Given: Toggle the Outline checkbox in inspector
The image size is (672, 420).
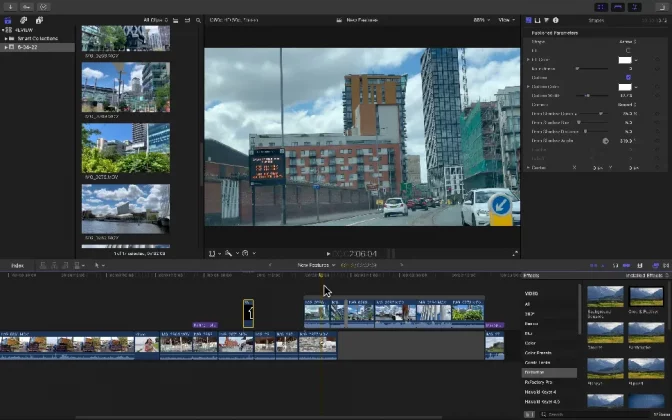Looking at the screenshot, I should 628,77.
